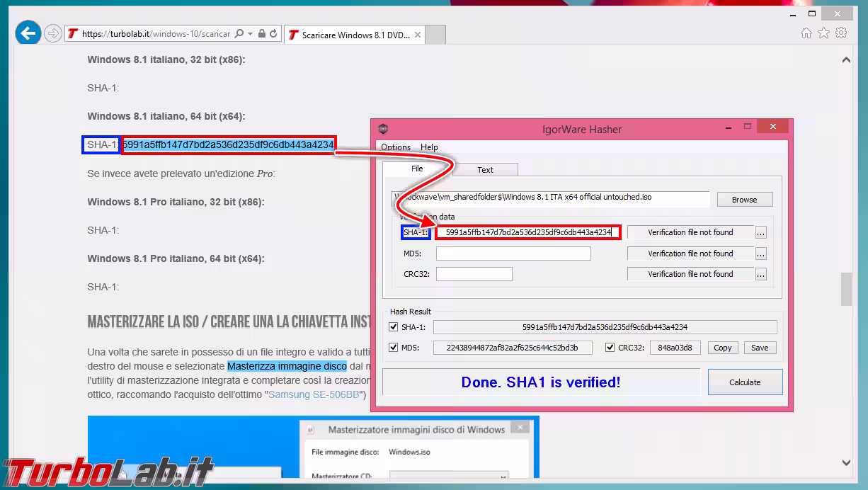Refresh the page in browser
This screenshot has width=868, height=490.
tap(273, 33)
